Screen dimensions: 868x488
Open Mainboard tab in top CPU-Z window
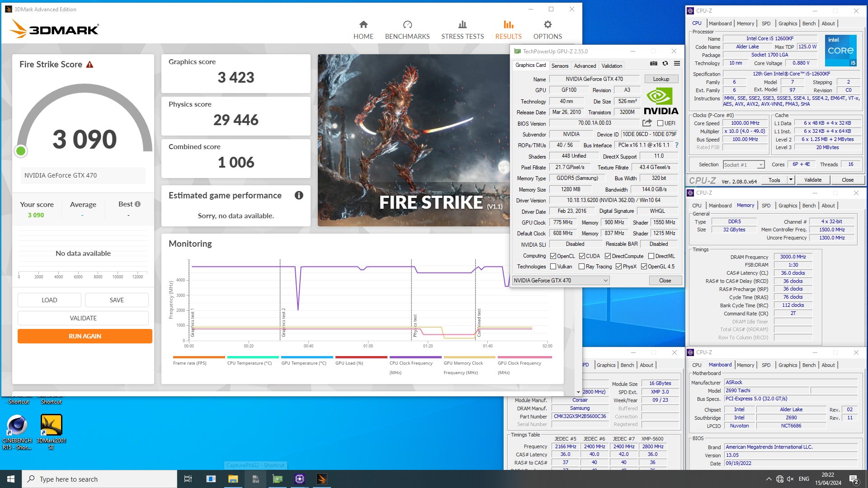pos(720,23)
